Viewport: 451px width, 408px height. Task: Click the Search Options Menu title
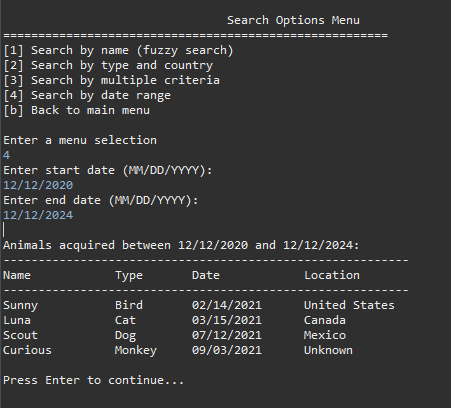(293, 20)
